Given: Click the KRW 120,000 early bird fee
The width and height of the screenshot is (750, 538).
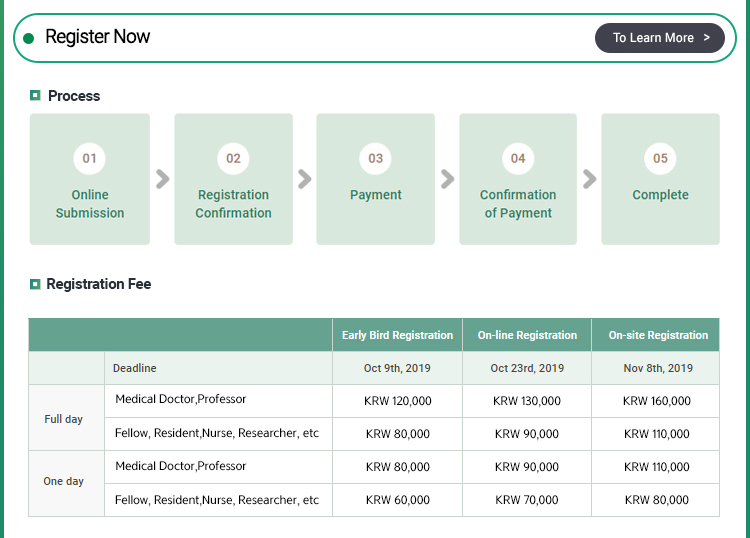Looking at the screenshot, I should pos(397,401).
